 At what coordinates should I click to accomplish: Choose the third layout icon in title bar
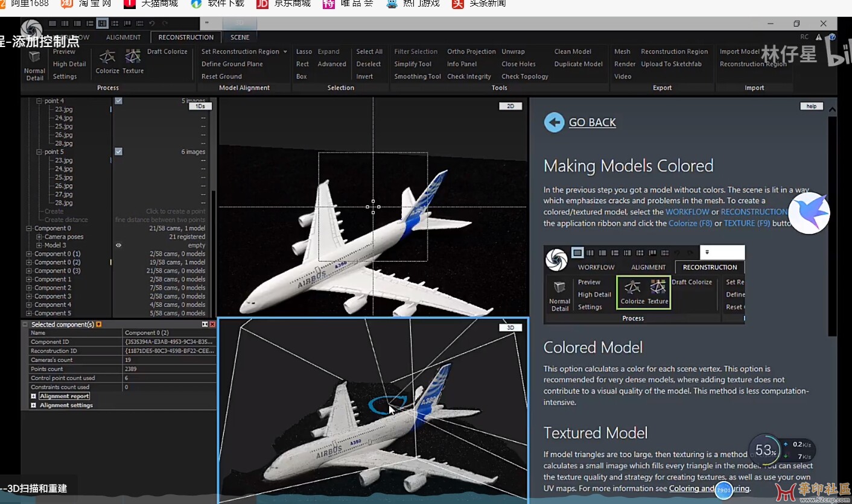(x=77, y=24)
